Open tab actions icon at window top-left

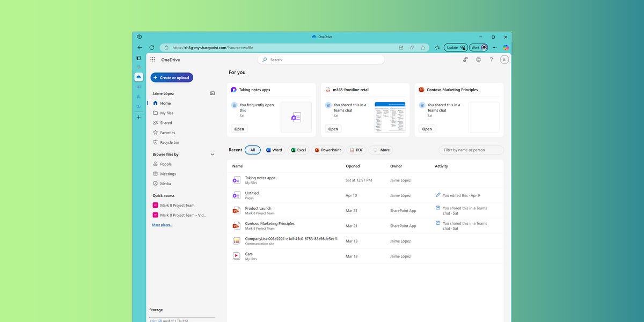click(139, 37)
